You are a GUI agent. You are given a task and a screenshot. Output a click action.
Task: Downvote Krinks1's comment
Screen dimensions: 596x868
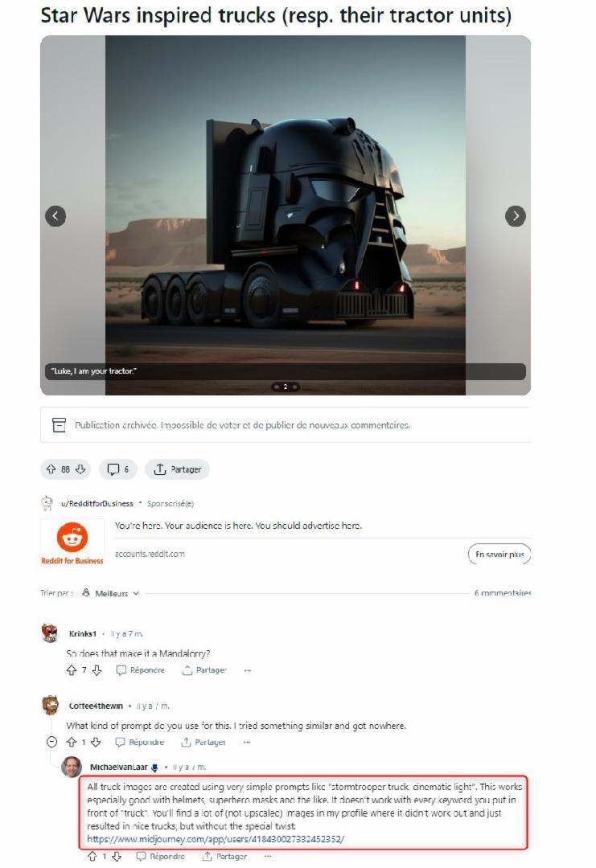pos(97,670)
